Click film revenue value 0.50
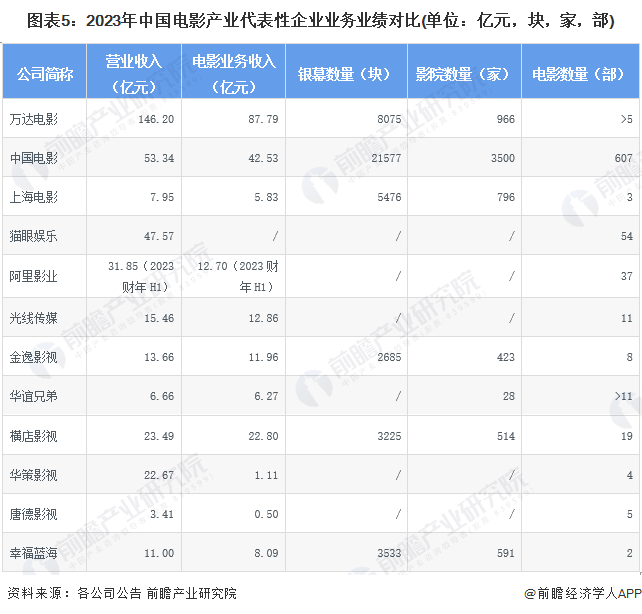 [266, 514]
